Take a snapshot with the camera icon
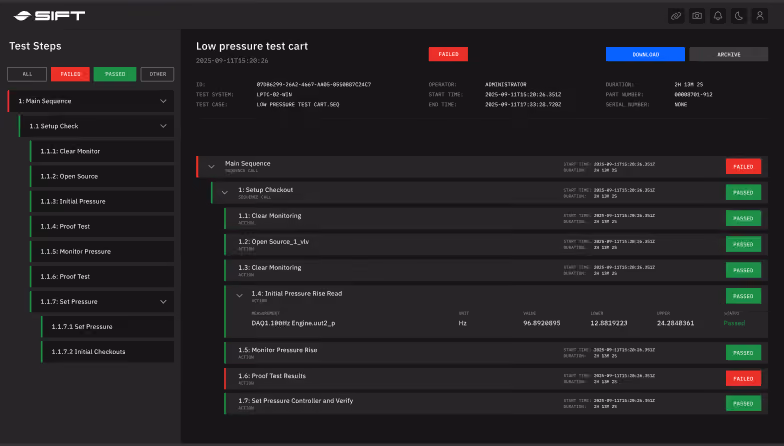The image size is (784, 446). 697,16
